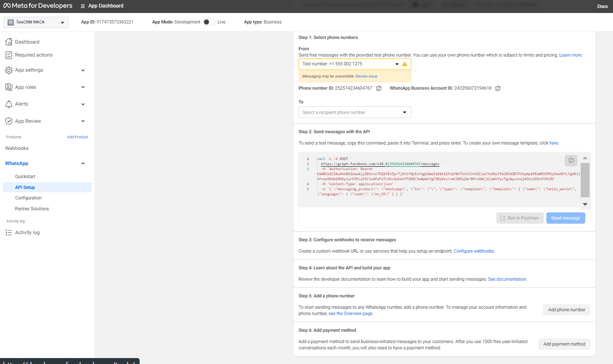Toggle App Mode to Live
Viewport: 613px width, 364px height.
tap(209, 22)
